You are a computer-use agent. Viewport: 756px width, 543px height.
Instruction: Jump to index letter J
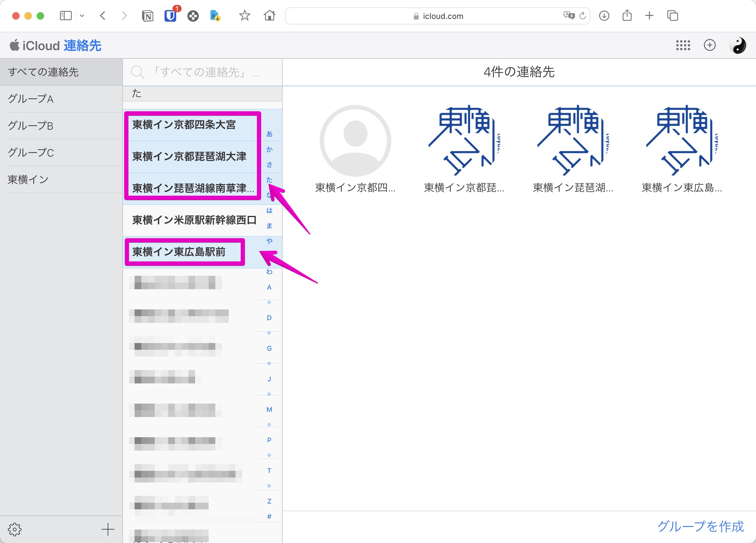coord(269,379)
